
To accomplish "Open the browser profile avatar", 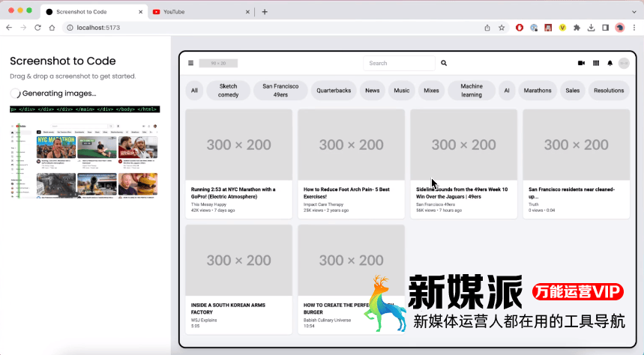I will coord(620,28).
